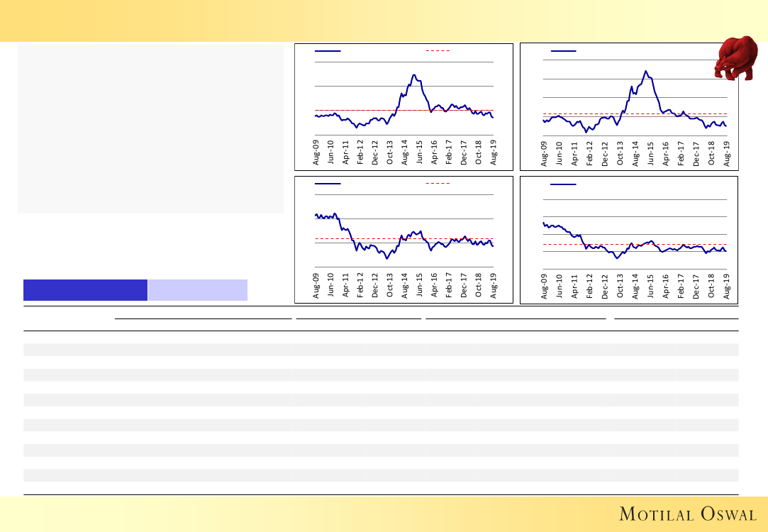The width and height of the screenshot is (768, 532).
Task: Click blue legend line in bottom-right chart
Action: pyautogui.click(x=563, y=184)
